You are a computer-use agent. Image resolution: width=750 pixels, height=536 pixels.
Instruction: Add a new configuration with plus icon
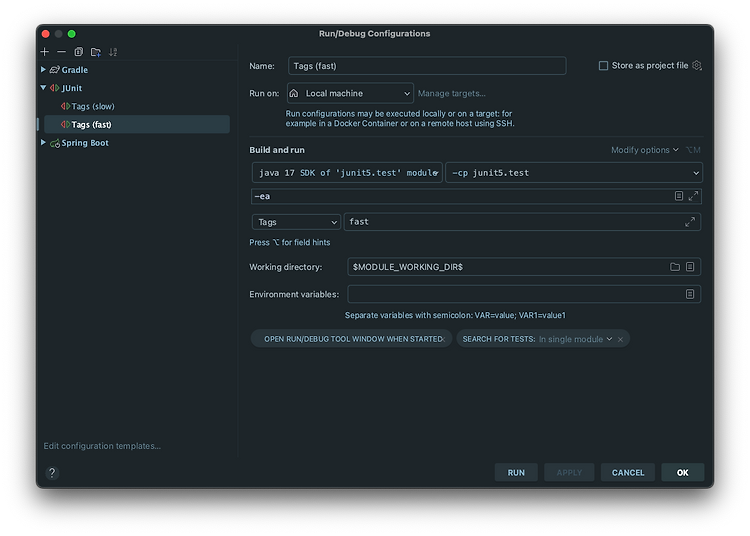pos(45,52)
